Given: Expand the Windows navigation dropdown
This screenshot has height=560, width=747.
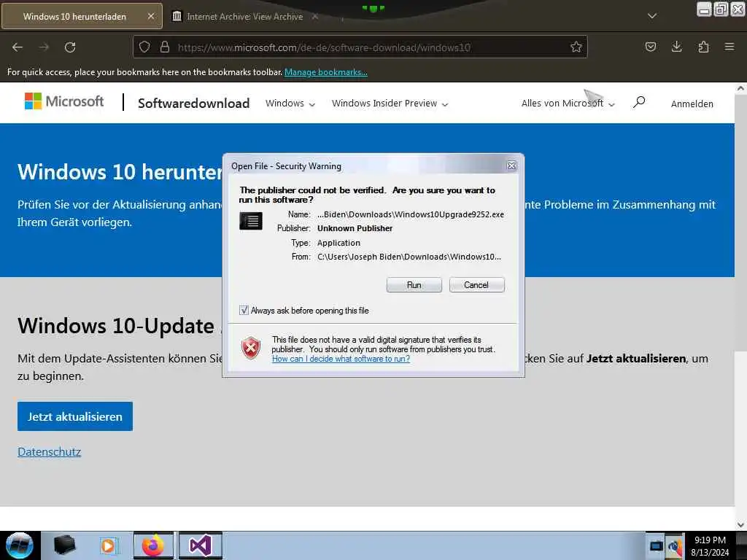Looking at the screenshot, I should pos(290,104).
